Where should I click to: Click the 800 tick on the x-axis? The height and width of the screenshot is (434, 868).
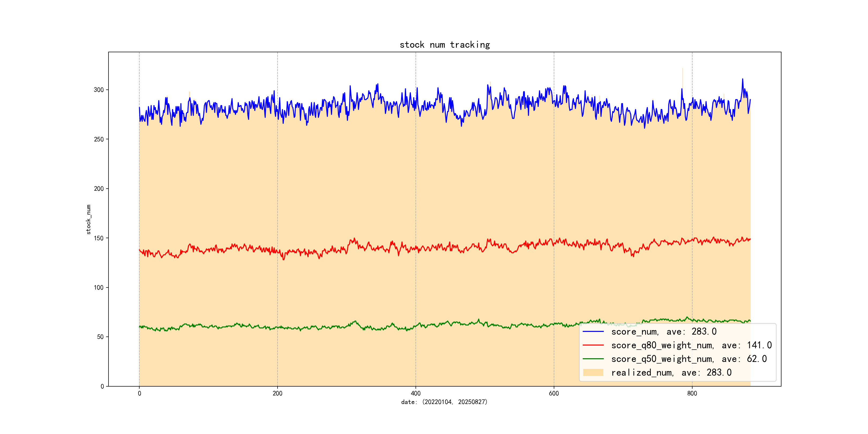692,394
